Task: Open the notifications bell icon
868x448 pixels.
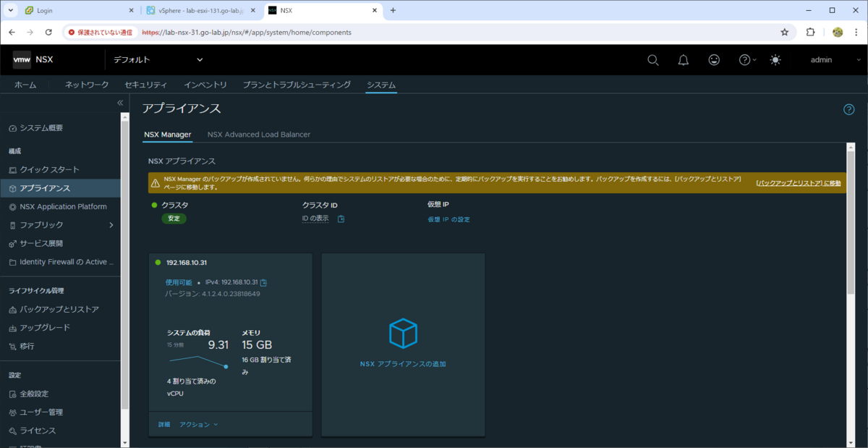Action: point(683,60)
